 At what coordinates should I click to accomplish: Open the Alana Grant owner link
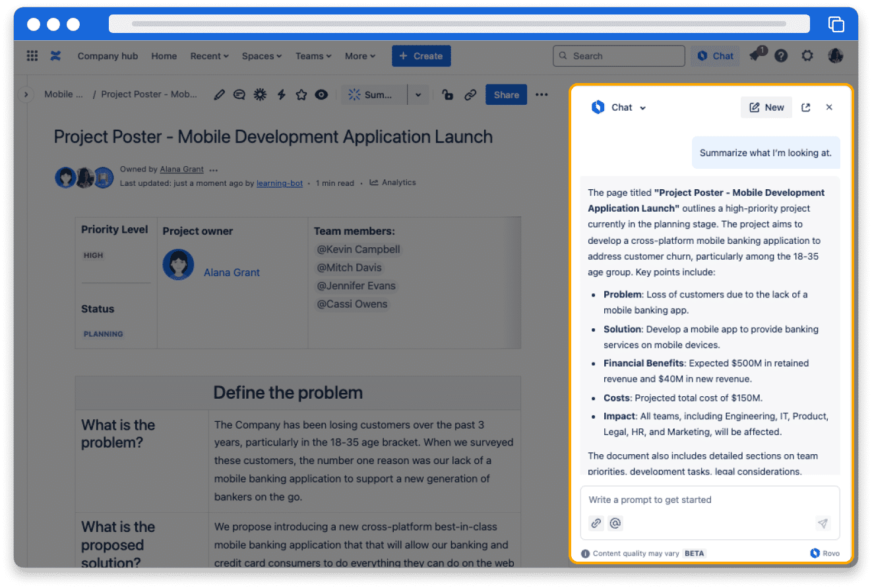point(181,169)
